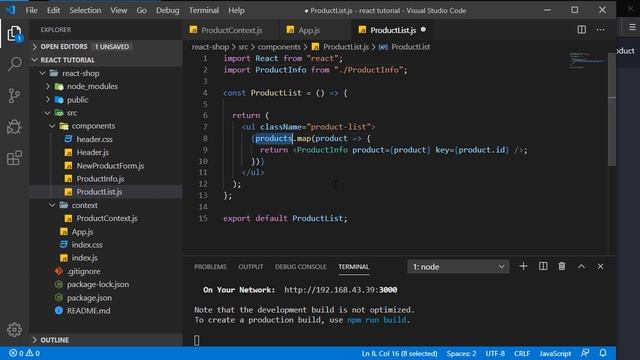The width and height of the screenshot is (640, 360).
Task: Open NewProductForm.js in the explorer
Action: [110, 166]
